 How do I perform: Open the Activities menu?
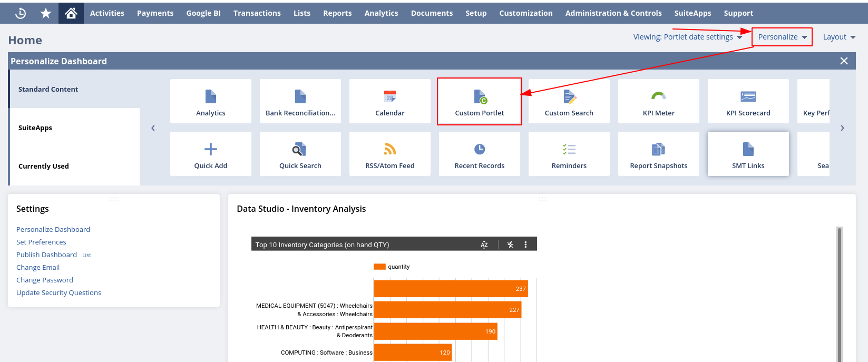(x=107, y=13)
